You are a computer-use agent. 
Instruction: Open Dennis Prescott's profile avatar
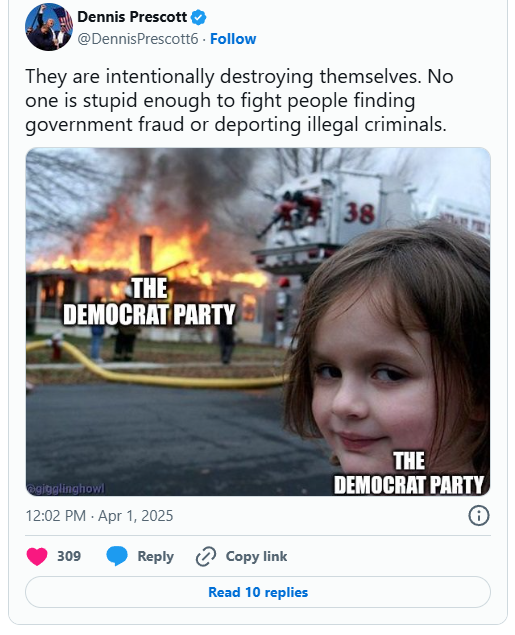point(49,27)
